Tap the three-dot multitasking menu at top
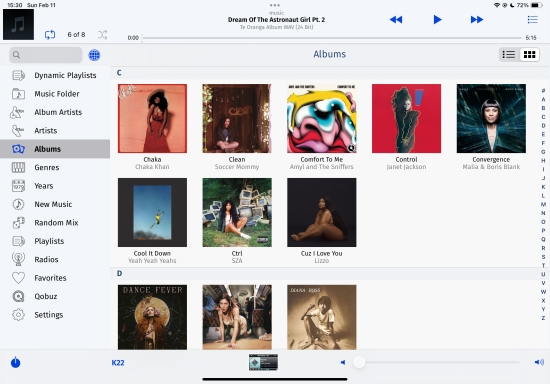Image resolution: width=550 pixels, height=384 pixels. (275, 5)
